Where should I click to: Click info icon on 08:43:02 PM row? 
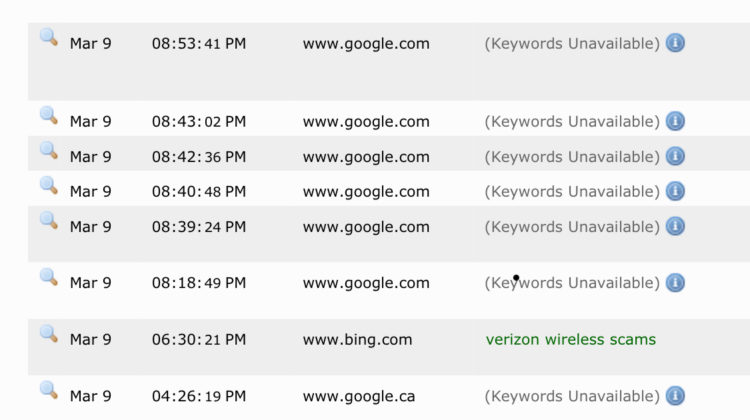[675, 121]
